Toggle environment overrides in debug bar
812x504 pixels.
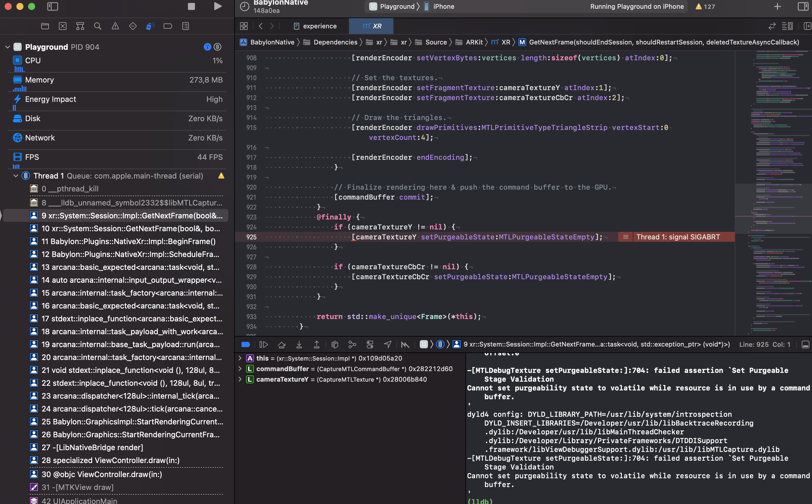pyautogui.click(x=370, y=344)
